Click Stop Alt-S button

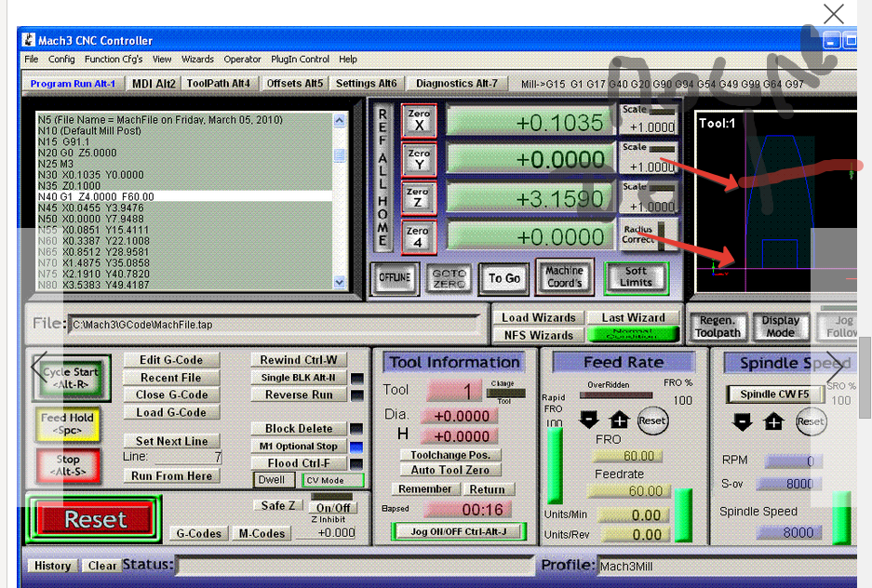[x=68, y=465]
